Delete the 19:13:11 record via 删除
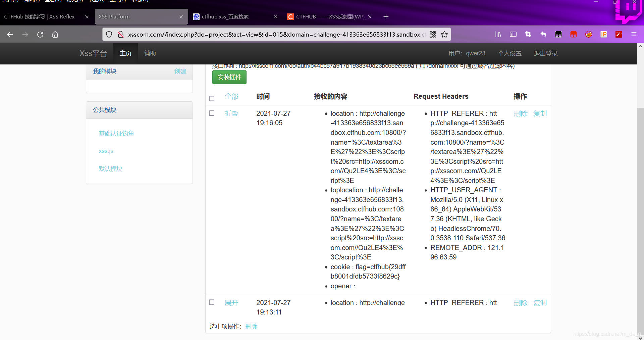 [521, 303]
